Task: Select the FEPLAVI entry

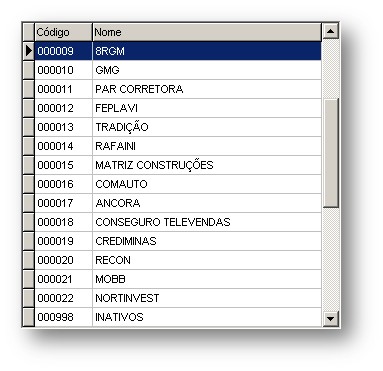Action: tap(178, 108)
